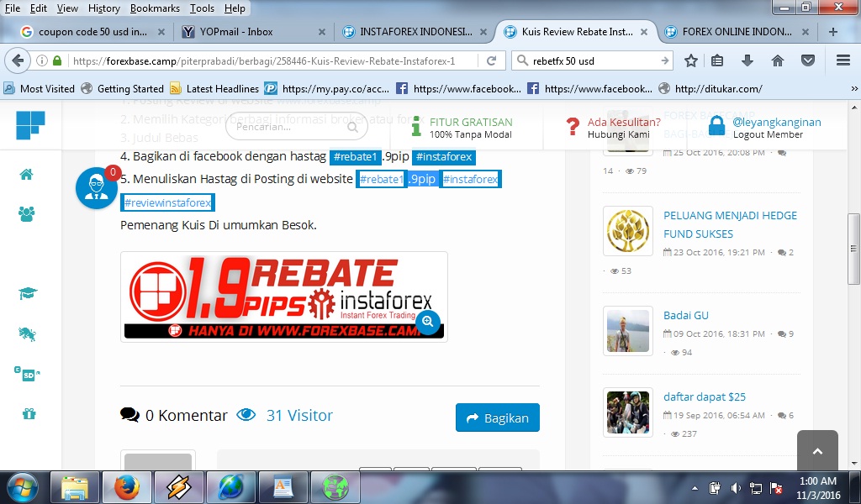Screen dimensions: 861x504
Task: Open the Pocket icon in toolbar
Action: (808, 60)
